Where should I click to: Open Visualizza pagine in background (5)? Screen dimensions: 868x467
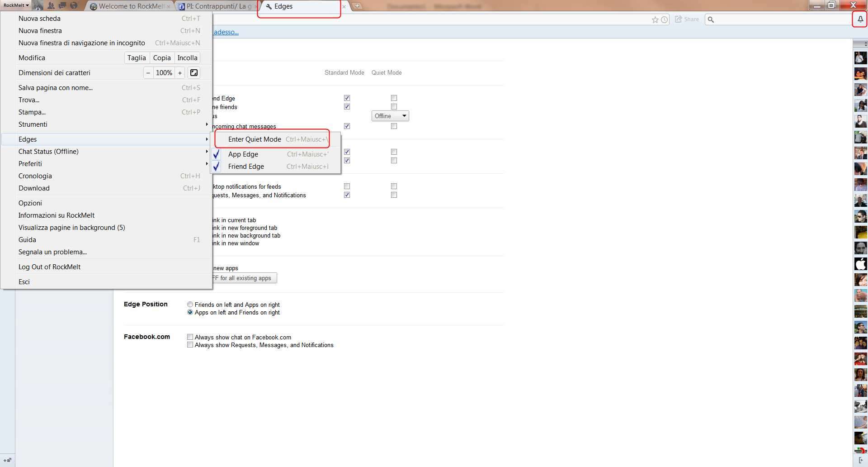tap(107, 228)
